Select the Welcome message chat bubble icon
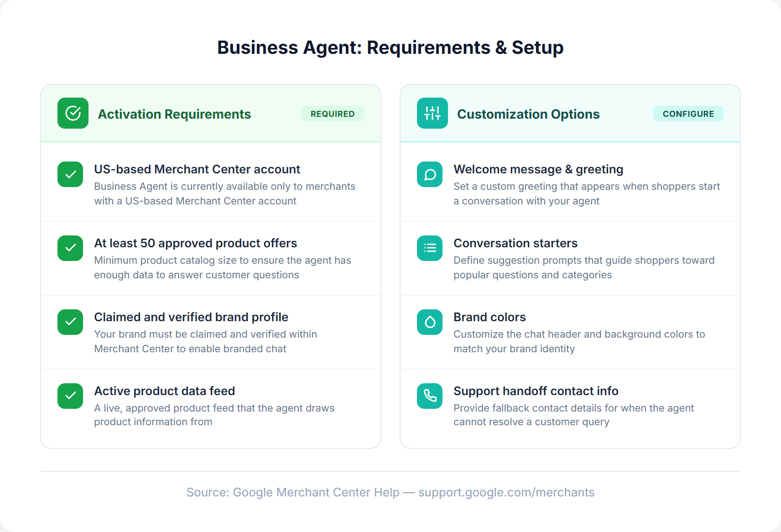This screenshot has width=781, height=532. [x=429, y=174]
